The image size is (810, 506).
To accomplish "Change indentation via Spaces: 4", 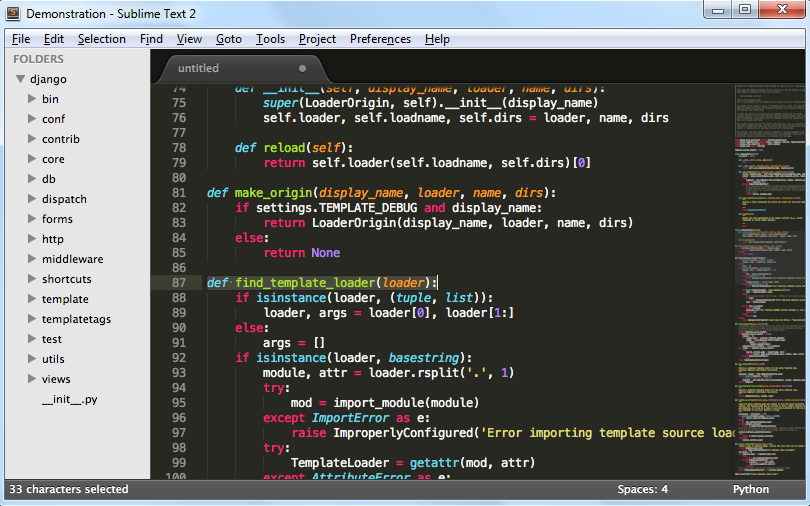I will point(642,489).
